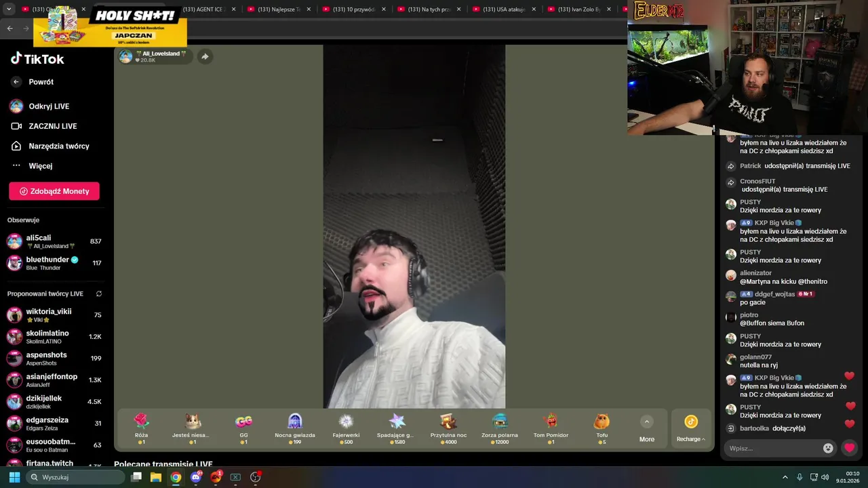Click the HOLY SH*T JAPCZAN ad banner

pos(110,26)
